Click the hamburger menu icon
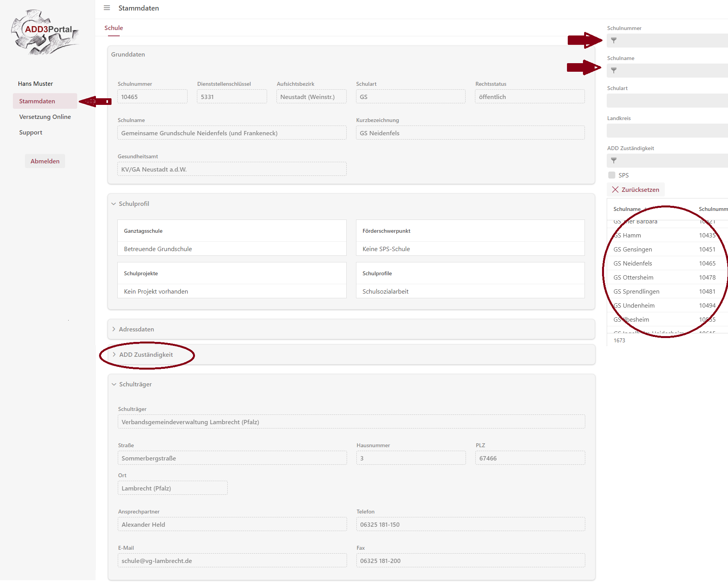This screenshot has height=586, width=728. click(x=107, y=8)
